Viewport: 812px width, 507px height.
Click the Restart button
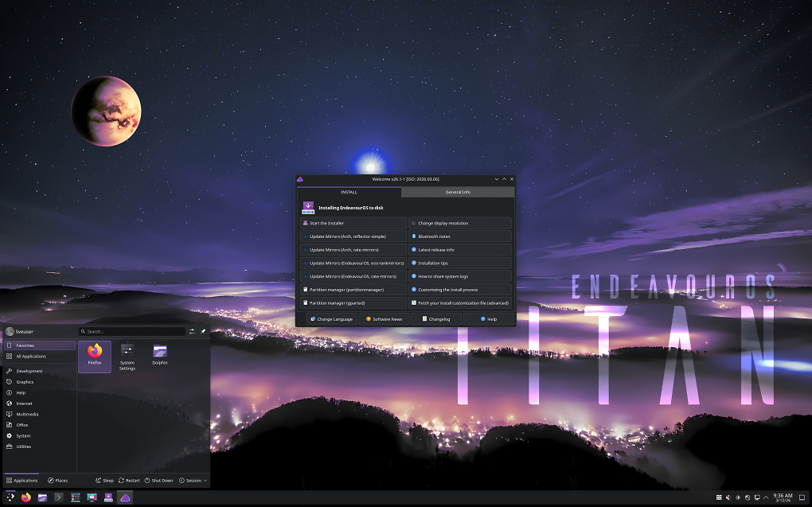coord(129,481)
